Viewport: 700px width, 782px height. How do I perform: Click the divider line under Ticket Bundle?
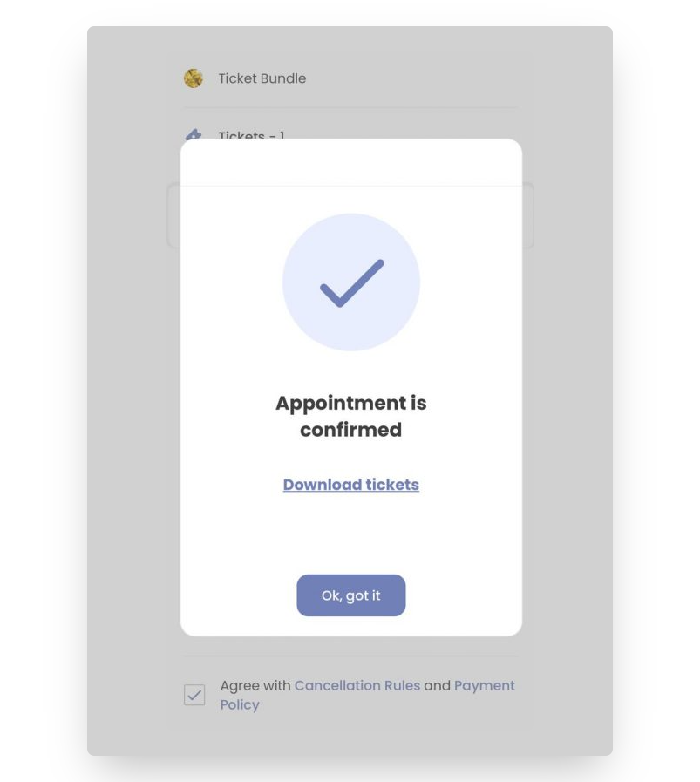(350, 108)
